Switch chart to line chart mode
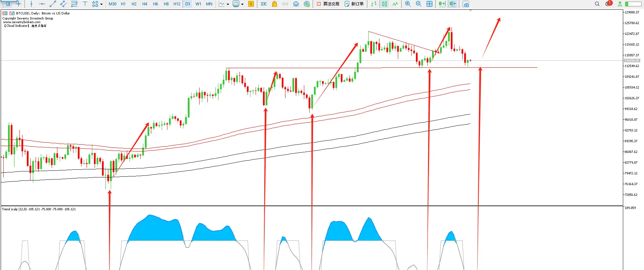Image resolution: width=644 pixels, height=270 pixels. pyautogui.click(x=395, y=4)
